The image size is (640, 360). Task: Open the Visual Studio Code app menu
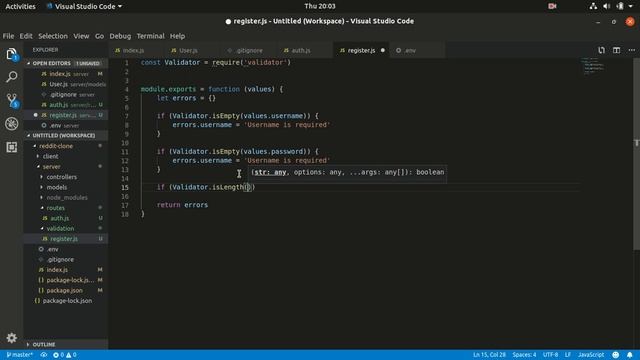click(84, 6)
